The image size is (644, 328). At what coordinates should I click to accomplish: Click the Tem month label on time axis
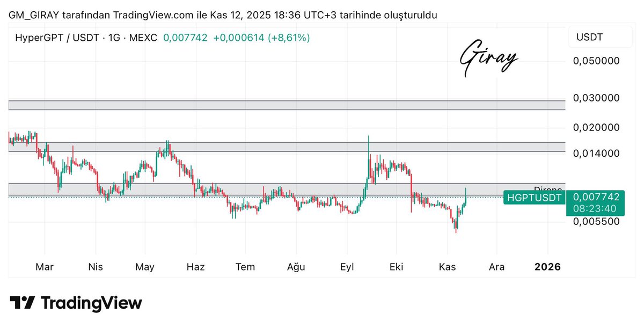click(245, 267)
